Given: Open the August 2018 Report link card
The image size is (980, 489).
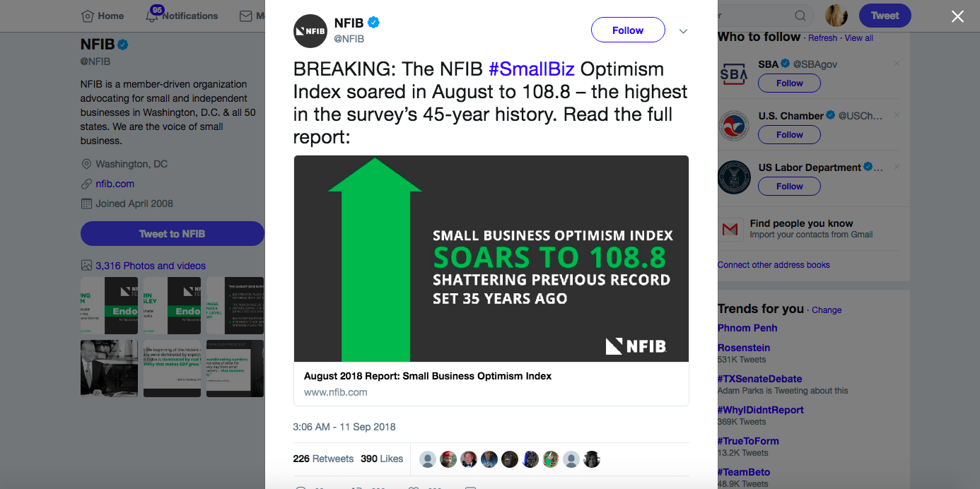Looking at the screenshot, I should (x=491, y=281).
